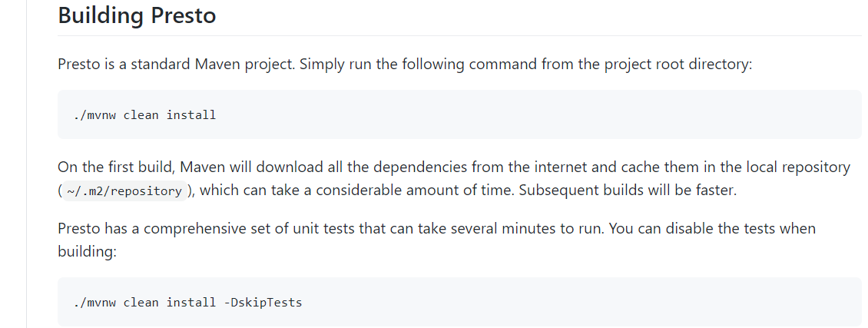This screenshot has width=868, height=328.
Task: Click the "./mvnw clean install -DskipTests" command
Action: click(187, 302)
